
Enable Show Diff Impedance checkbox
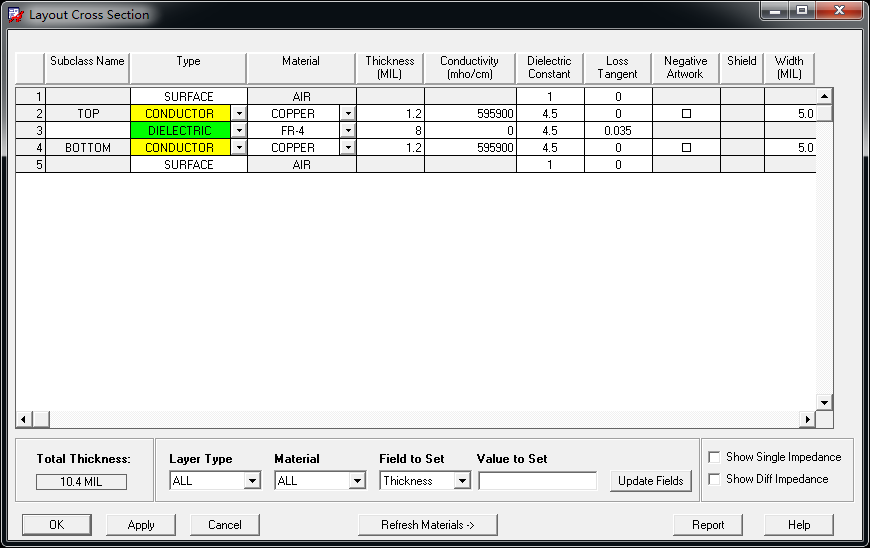tap(715, 479)
